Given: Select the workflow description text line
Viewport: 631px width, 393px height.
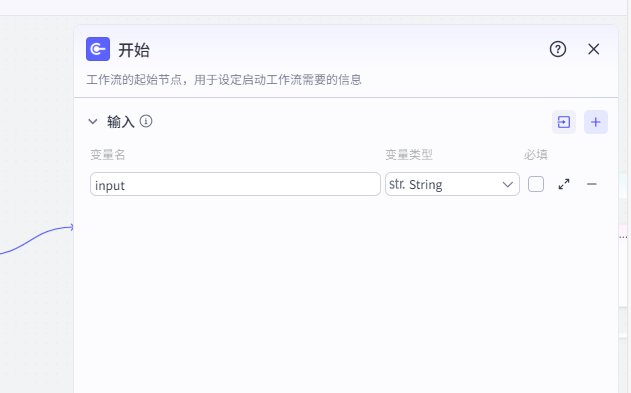Looking at the screenshot, I should coord(224,80).
